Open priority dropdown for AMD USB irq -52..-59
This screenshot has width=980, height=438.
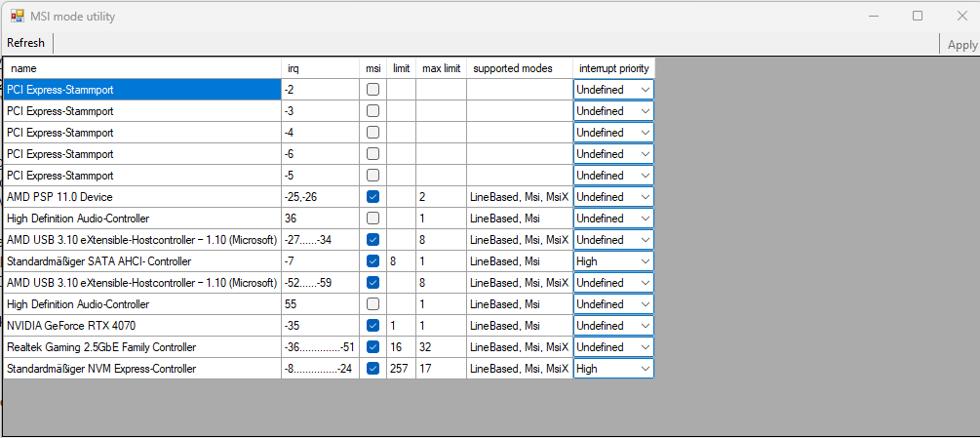[x=613, y=283]
